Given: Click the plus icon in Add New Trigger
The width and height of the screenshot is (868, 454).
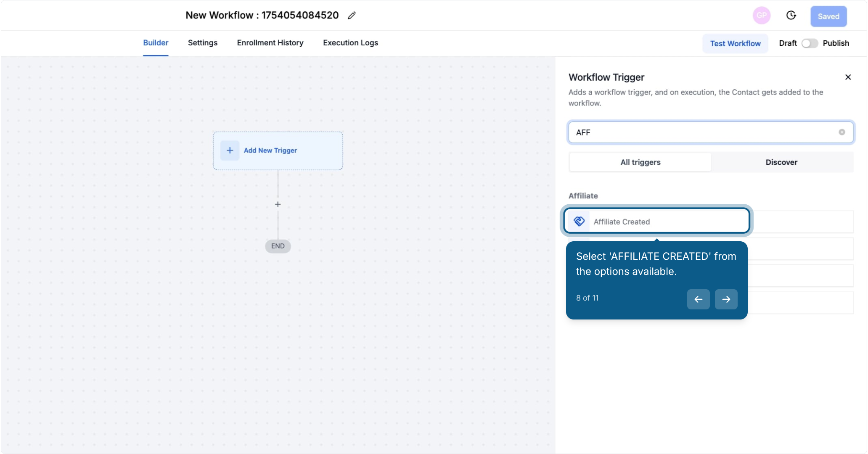Looking at the screenshot, I should 230,150.
